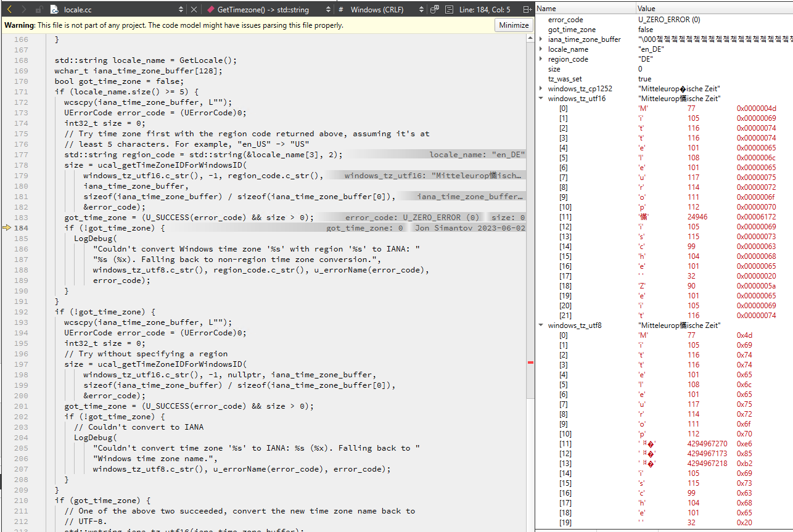Click the red diamond symbol icon beside GetTimezone()

coord(211,9)
